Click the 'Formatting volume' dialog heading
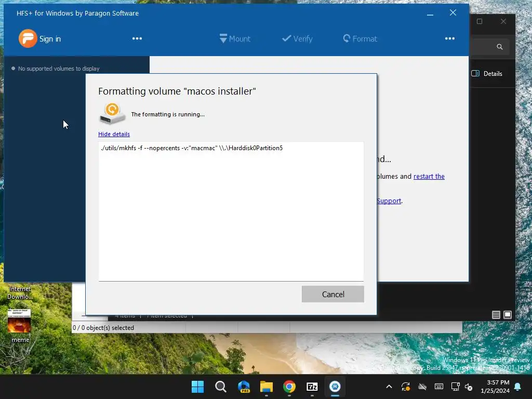 [177, 91]
